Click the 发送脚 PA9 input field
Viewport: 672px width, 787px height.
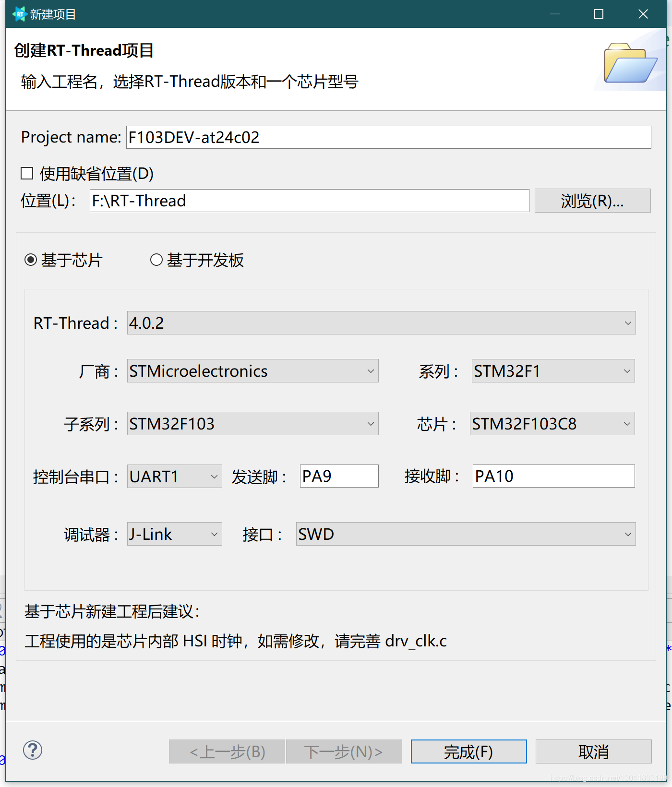coord(339,476)
